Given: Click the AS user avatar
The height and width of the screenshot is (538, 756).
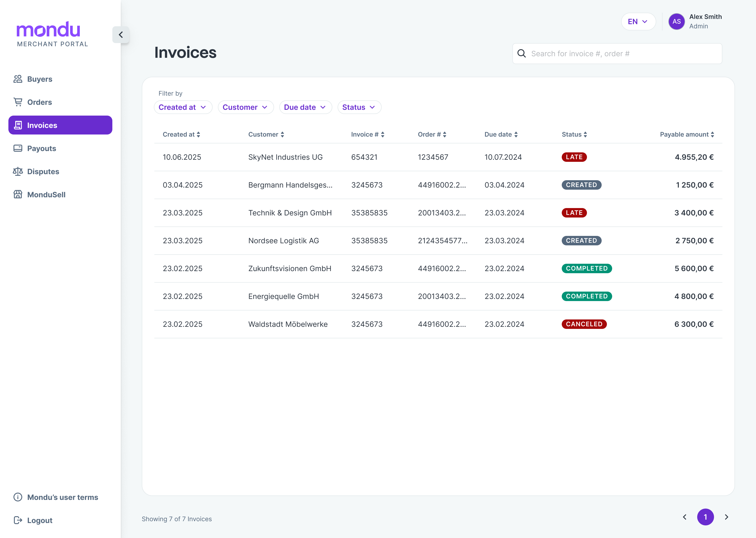Looking at the screenshot, I should [x=676, y=22].
